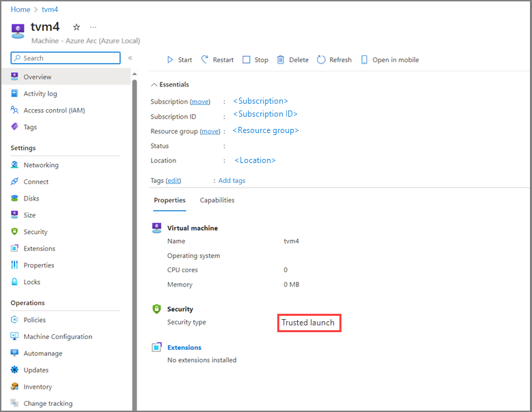532x412 pixels.
Task: Click the <Location> value
Action: [255, 160]
